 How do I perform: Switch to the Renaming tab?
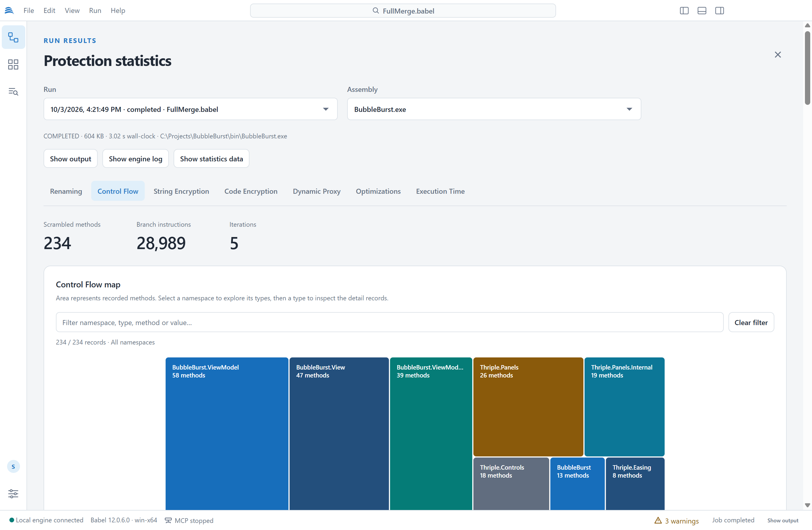66,191
